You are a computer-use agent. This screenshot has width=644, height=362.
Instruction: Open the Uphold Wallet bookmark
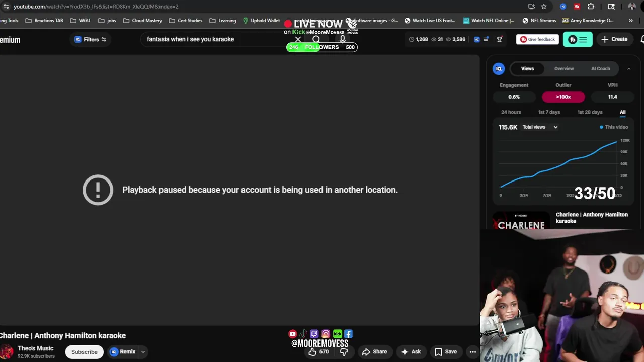tap(261, 21)
